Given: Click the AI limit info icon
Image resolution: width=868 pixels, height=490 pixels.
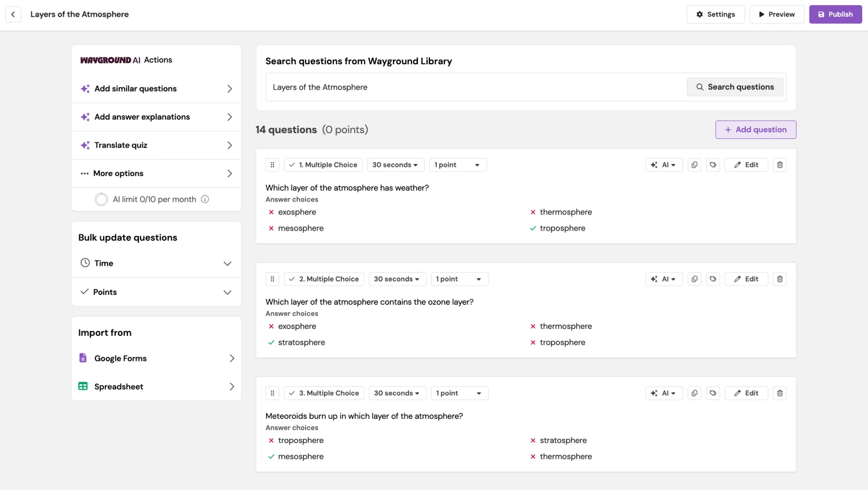Looking at the screenshot, I should (x=205, y=199).
